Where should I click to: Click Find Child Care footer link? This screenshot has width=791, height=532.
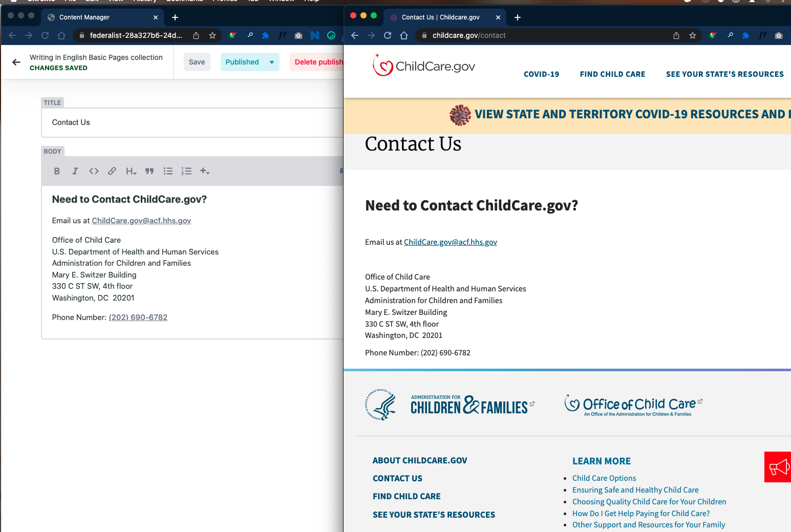point(407,496)
